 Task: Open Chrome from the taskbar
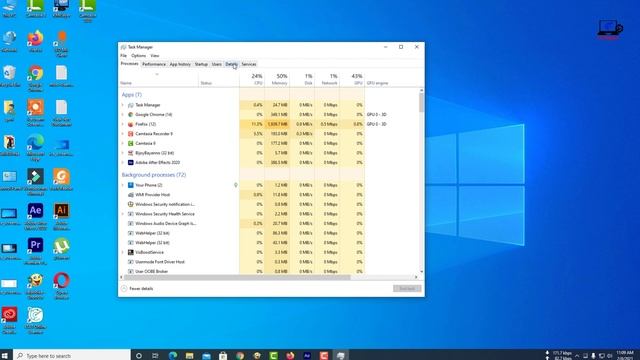[x=240, y=356]
